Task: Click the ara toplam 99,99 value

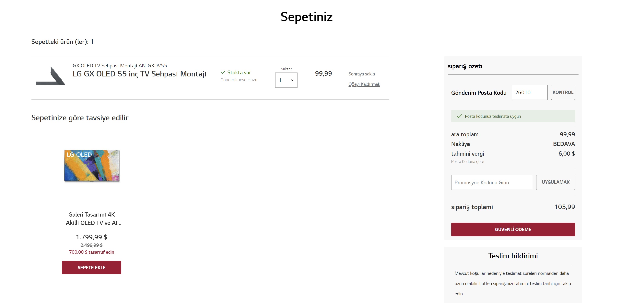Action: [567, 134]
